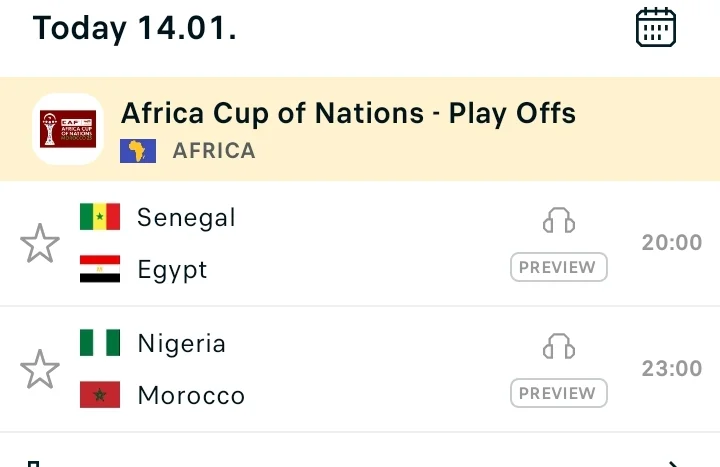Select the AFRICA region label

pyautogui.click(x=214, y=151)
